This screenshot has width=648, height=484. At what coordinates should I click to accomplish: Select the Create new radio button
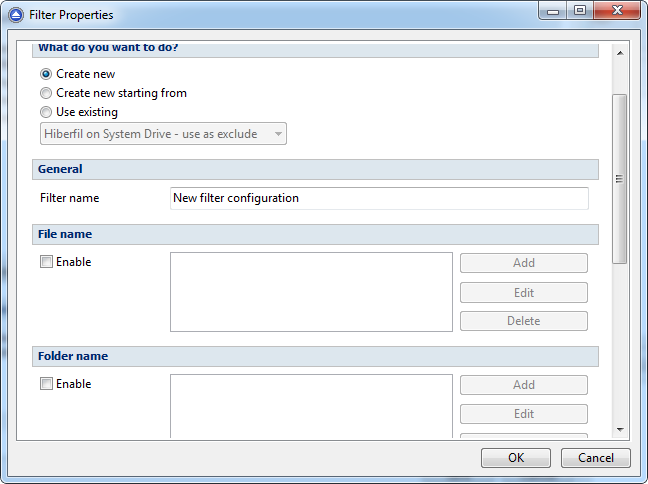pos(46,74)
